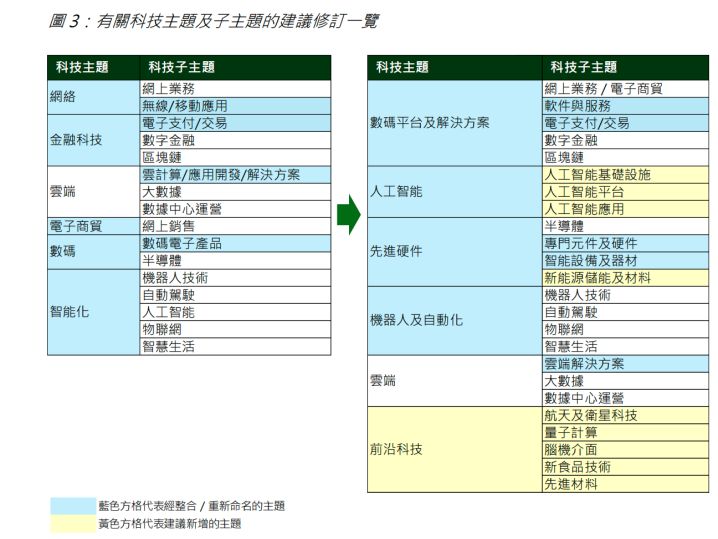Select the 無線/移動應用 cell
This screenshot has width=718, height=539.
pos(235,106)
